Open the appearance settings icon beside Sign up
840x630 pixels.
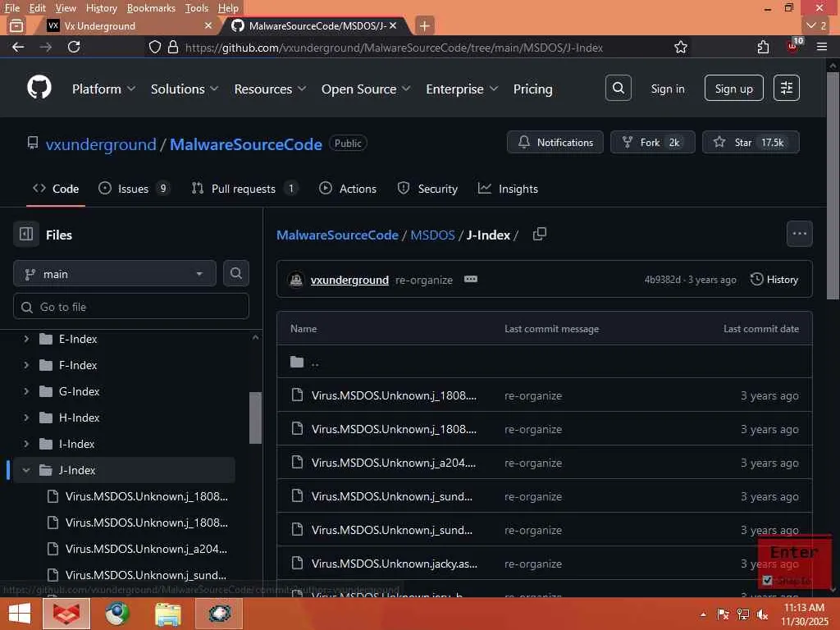coord(787,88)
